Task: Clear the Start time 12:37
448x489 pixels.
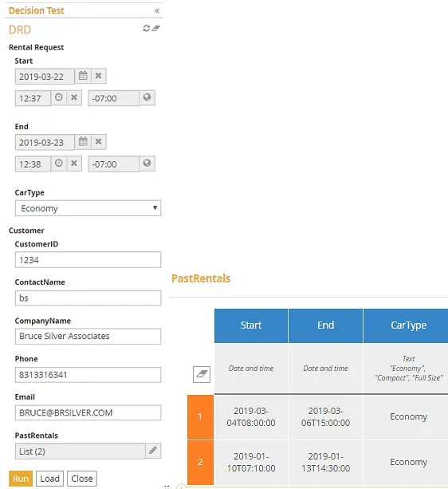Action: (x=74, y=97)
